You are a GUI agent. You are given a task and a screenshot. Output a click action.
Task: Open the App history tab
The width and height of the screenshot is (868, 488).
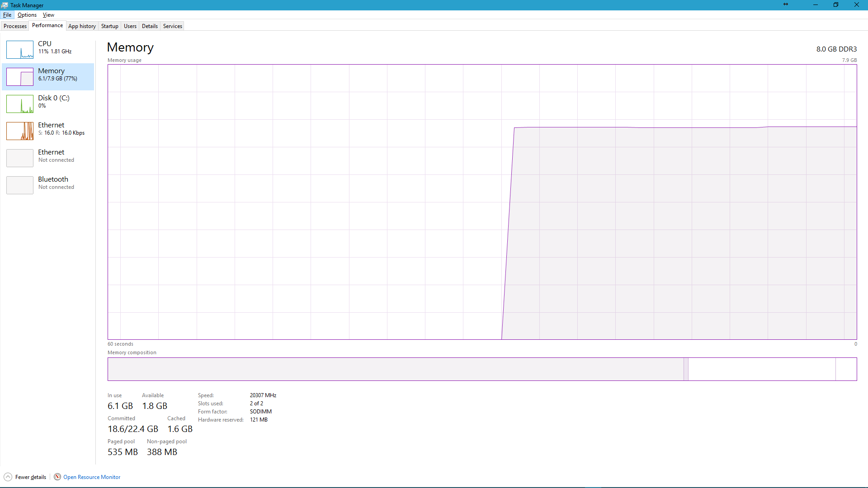click(82, 26)
